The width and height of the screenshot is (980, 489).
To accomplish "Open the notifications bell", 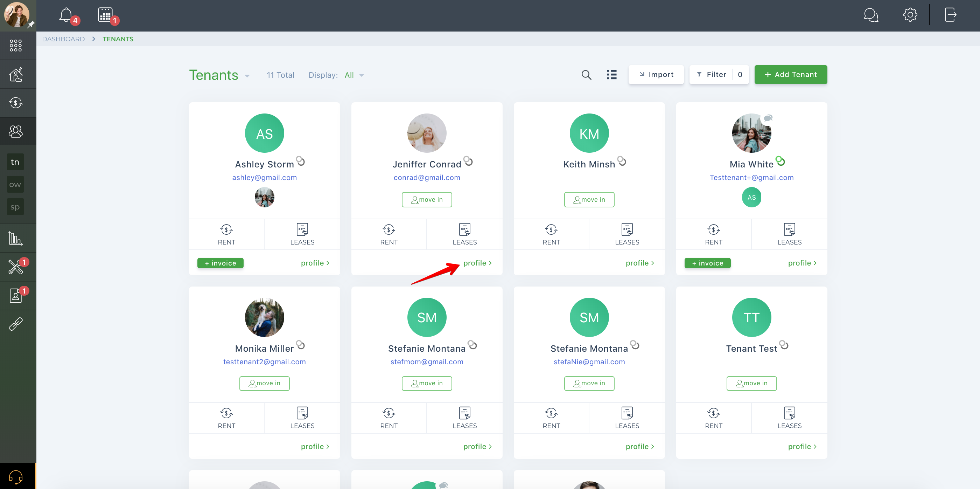I will click(66, 15).
